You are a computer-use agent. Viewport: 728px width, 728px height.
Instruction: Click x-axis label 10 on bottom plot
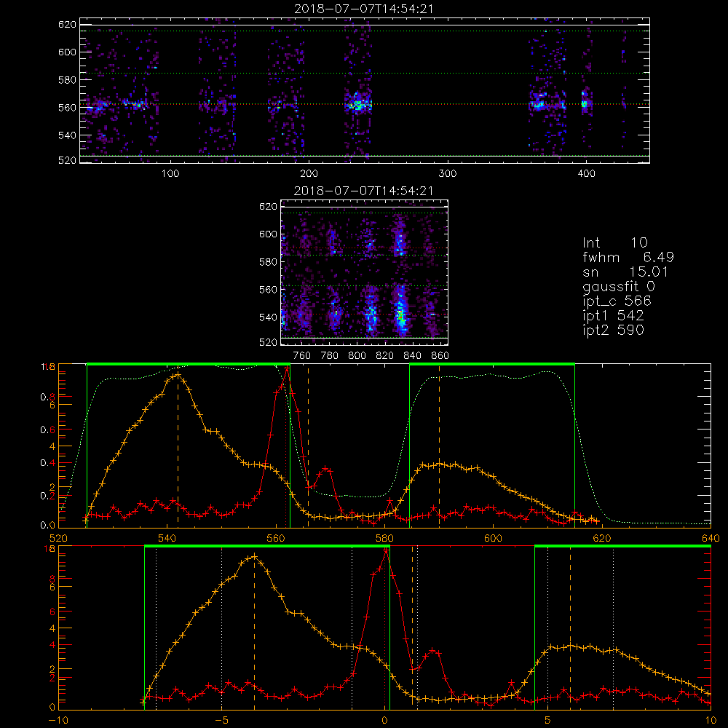[x=711, y=721]
